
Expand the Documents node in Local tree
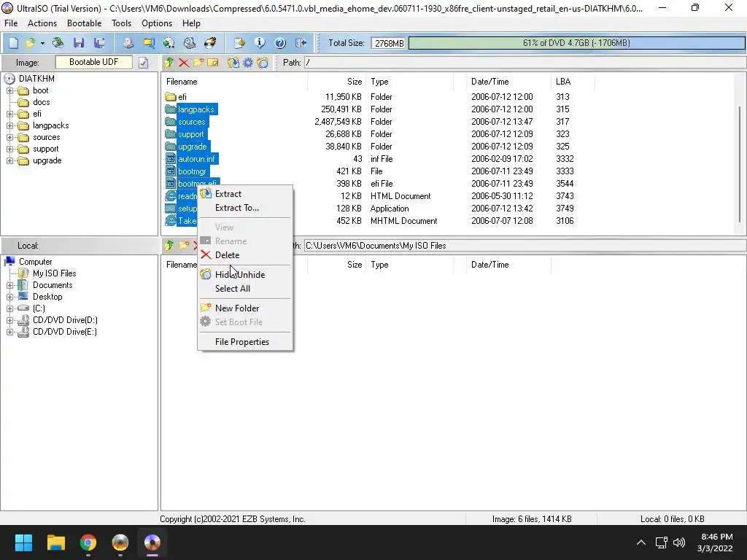(x=9, y=285)
